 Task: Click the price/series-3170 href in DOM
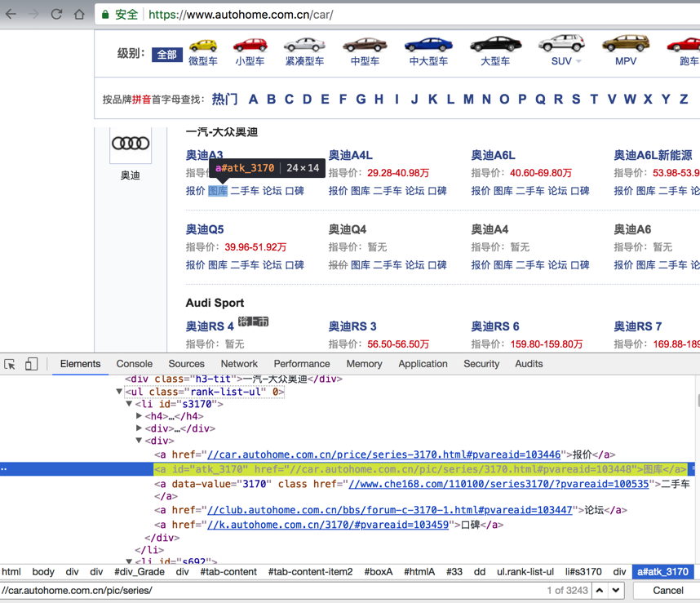click(384, 454)
